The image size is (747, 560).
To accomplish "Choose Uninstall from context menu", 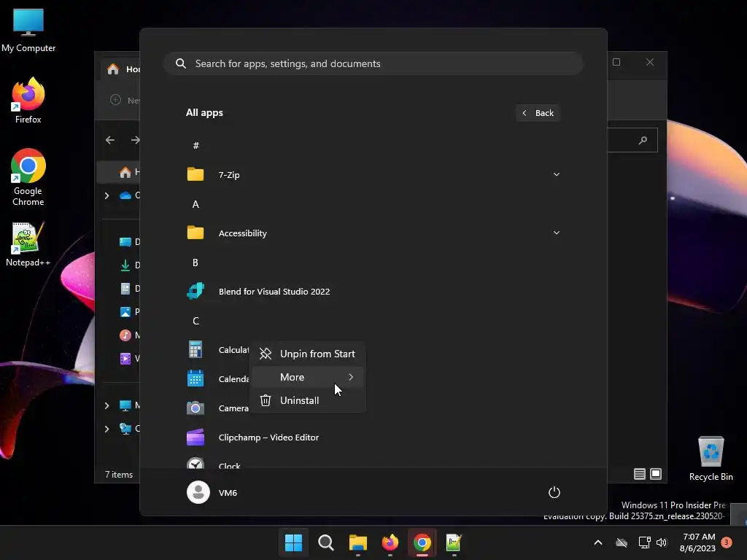I will 308,400.
